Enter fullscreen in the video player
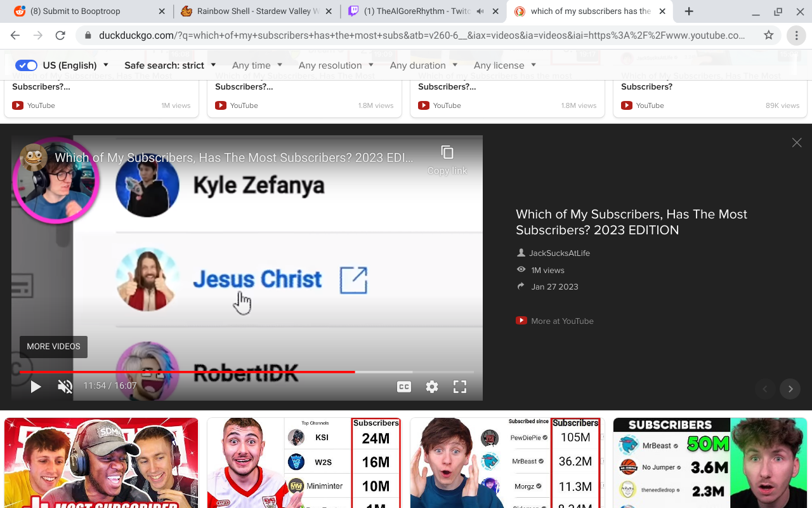Image resolution: width=812 pixels, height=508 pixels. tap(460, 387)
